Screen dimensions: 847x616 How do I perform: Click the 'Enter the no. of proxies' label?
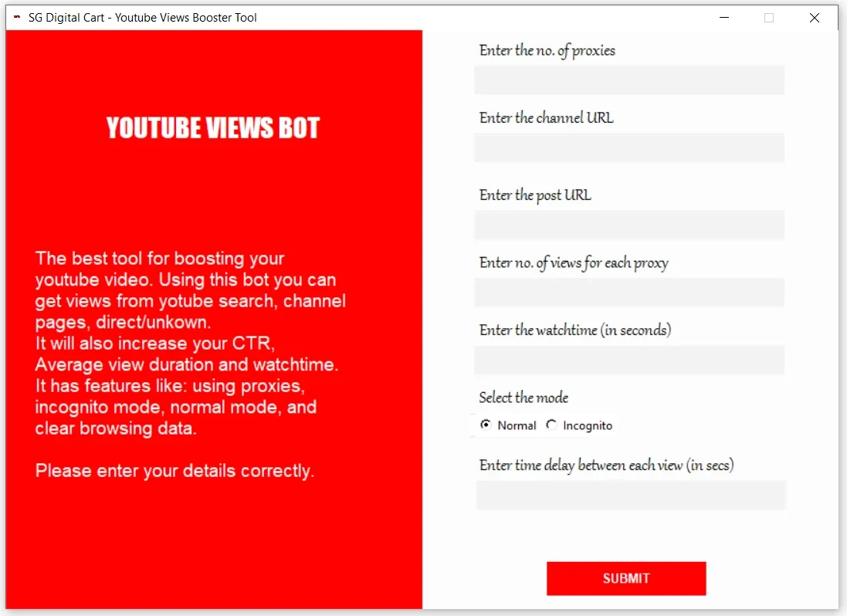(x=547, y=51)
